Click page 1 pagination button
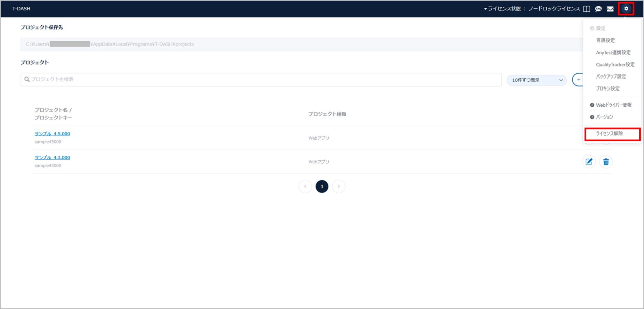The image size is (644, 309). tap(322, 187)
